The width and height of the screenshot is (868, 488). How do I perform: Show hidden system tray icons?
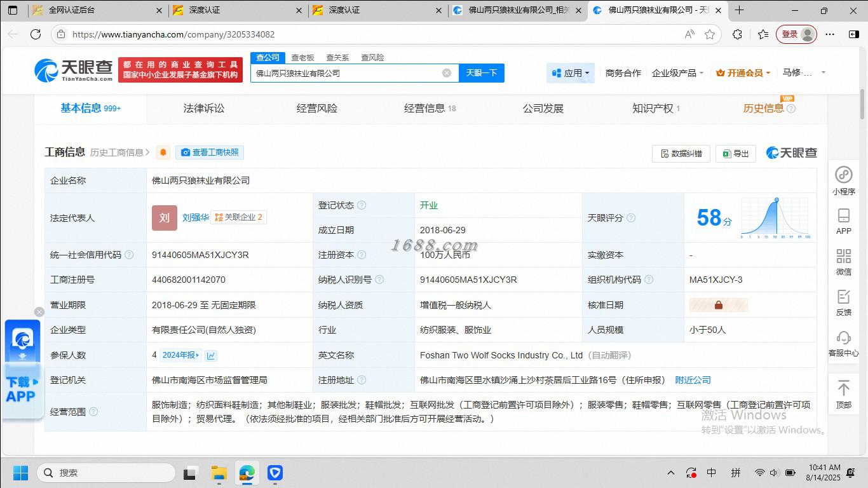point(670,473)
